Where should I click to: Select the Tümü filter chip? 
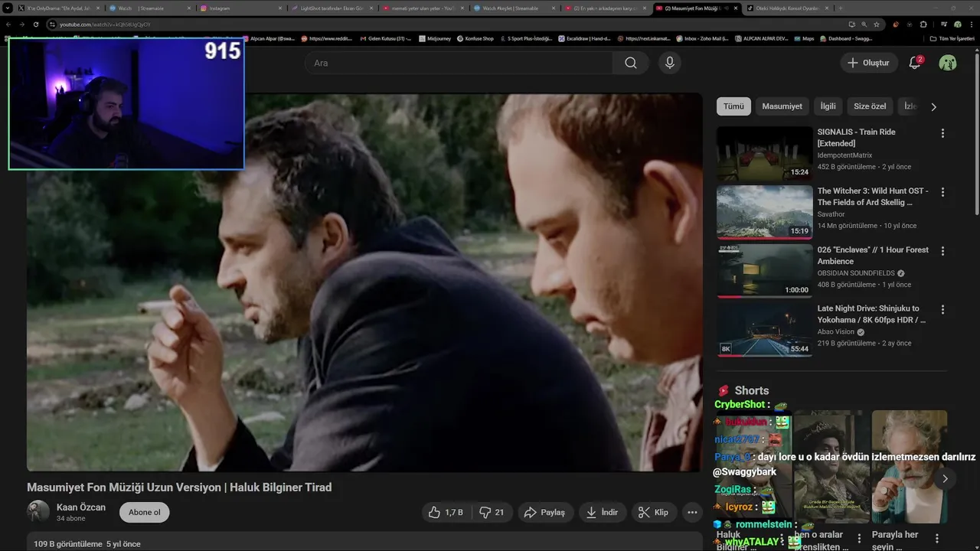[x=733, y=106]
